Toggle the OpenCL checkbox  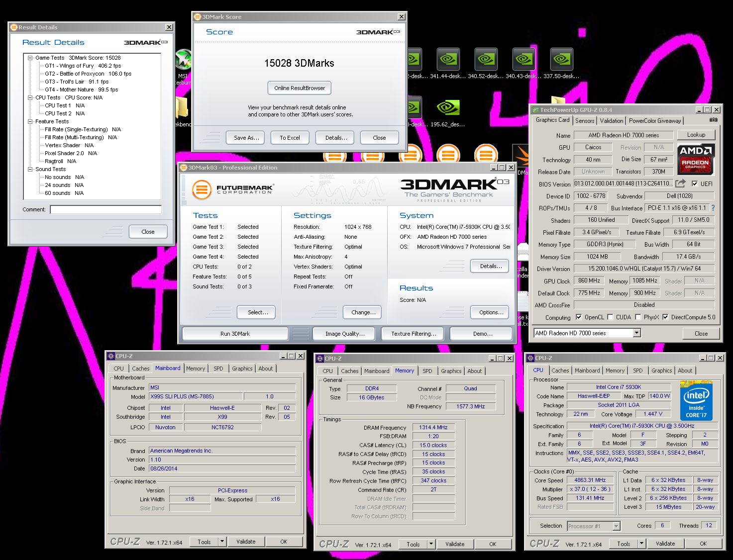(x=579, y=317)
